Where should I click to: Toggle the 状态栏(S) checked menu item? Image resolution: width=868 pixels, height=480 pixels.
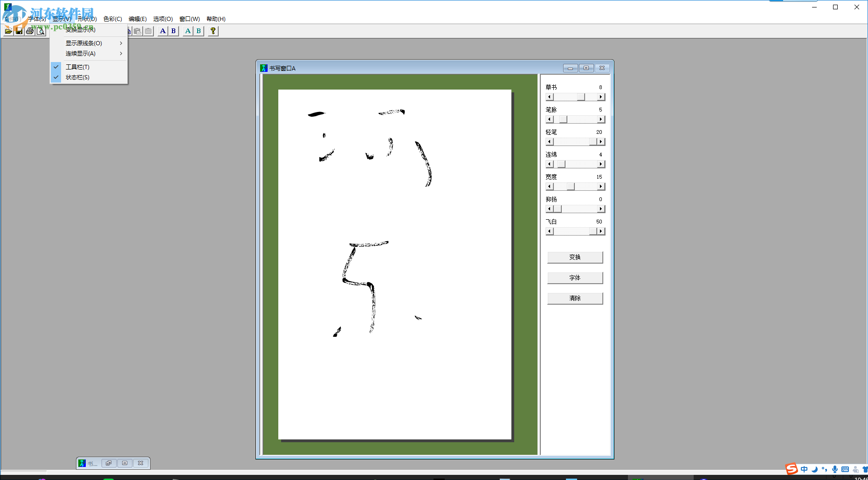tap(89, 77)
